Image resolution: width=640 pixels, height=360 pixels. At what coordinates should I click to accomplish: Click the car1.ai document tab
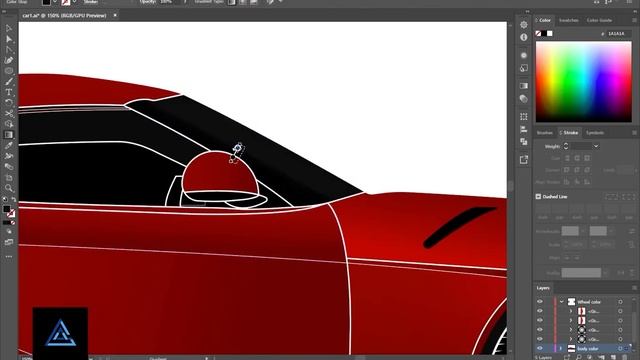64,16
